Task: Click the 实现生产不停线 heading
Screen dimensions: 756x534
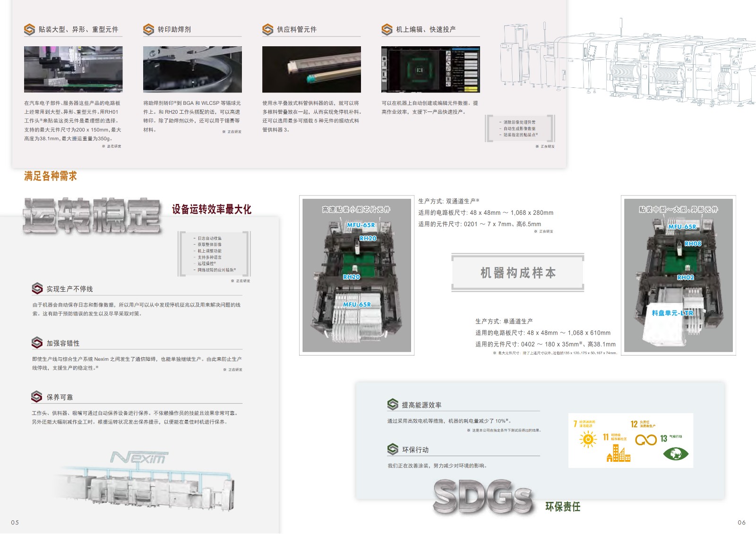Action: click(x=69, y=289)
